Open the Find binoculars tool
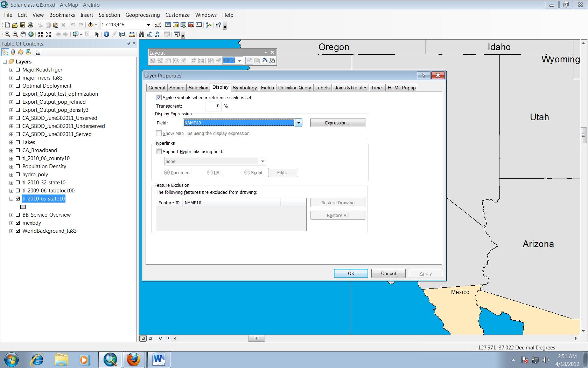588x368 pixels. (x=141, y=34)
